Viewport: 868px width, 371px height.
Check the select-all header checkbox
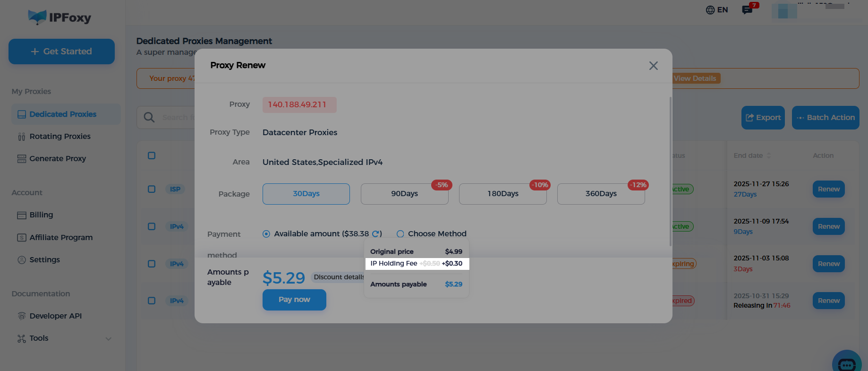click(x=152, y=155)
